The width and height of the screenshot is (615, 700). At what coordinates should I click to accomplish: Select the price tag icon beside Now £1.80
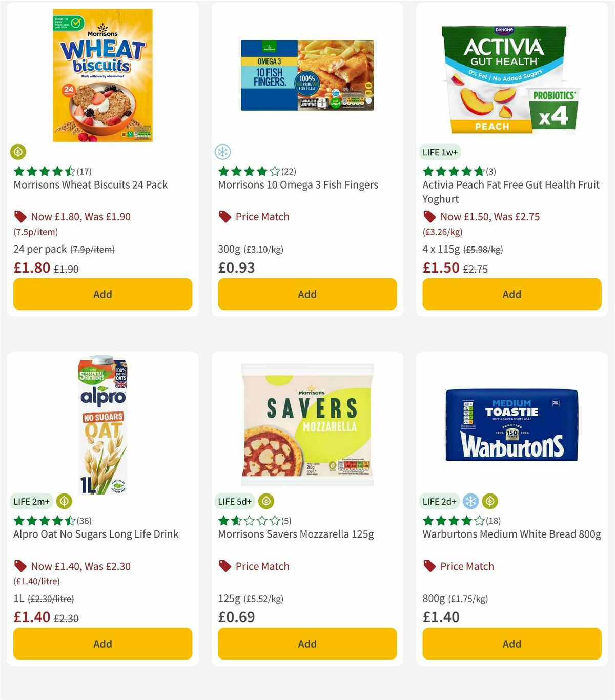[19, 216]
